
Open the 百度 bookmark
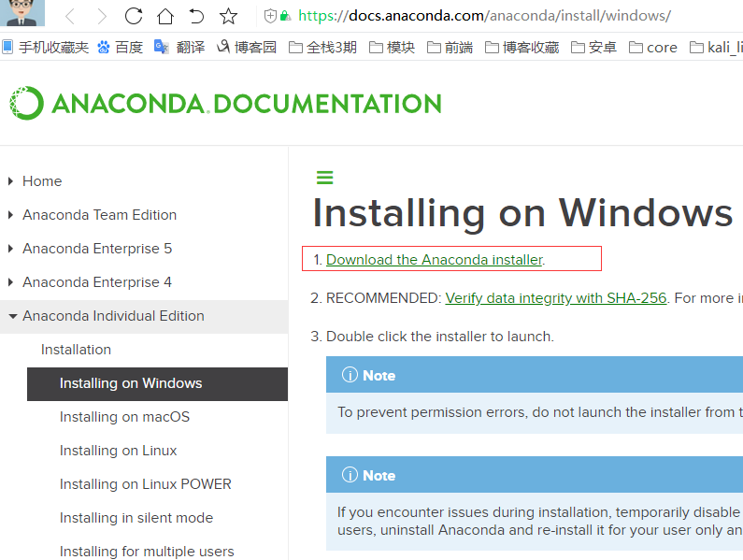(x=121, y=48)
